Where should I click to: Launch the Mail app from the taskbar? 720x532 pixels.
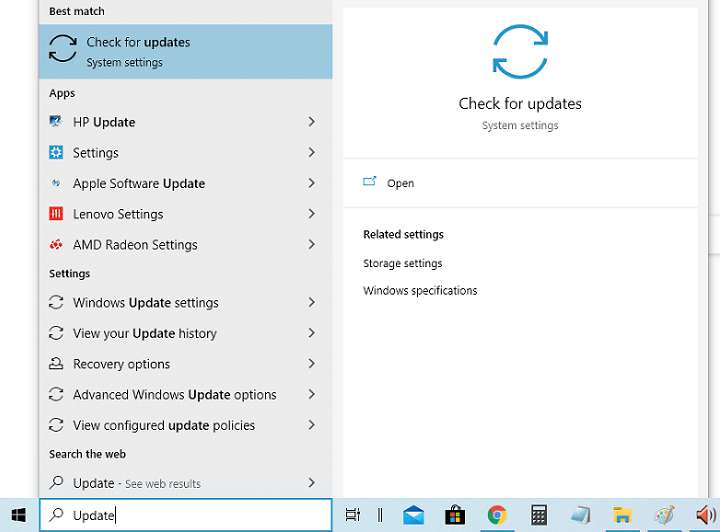point(413,515)
